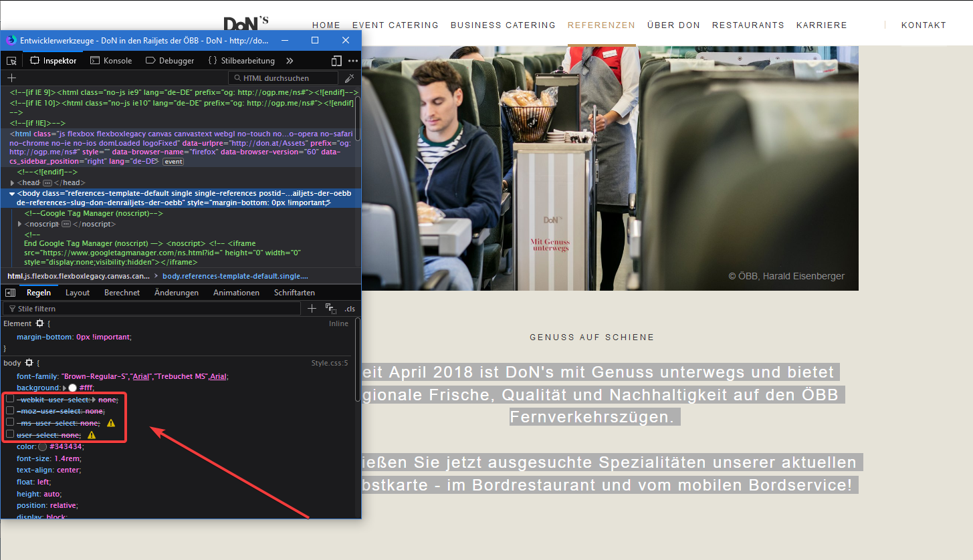The height and width of the screenshot is (560, 973).
Task: Click the Google Tag Manager (noscript) comment node
Action: [x=94, y=213]
